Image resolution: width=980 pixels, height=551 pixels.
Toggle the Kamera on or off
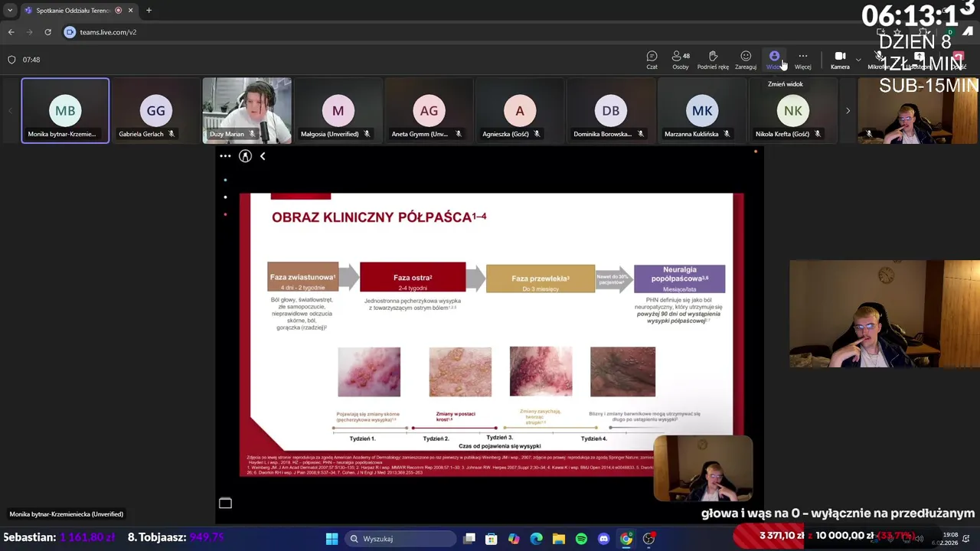[x=840, y=60]
